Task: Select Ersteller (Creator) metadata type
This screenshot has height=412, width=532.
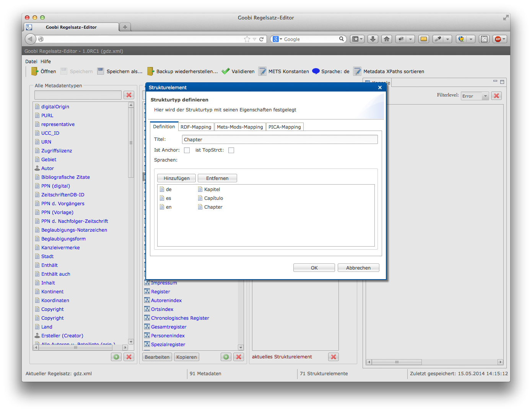Action: [62, 335]
